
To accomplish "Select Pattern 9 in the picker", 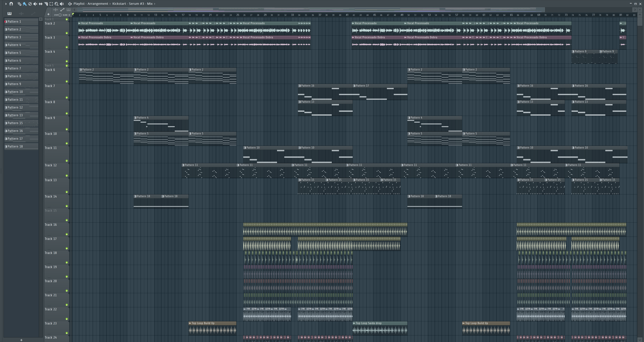I will pos(21,84).
